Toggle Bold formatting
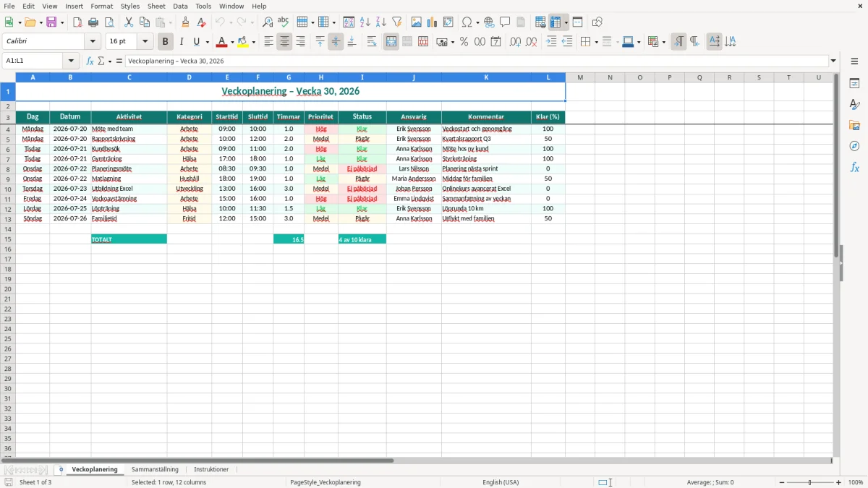The image size is (868, 488). coord(166,42)
